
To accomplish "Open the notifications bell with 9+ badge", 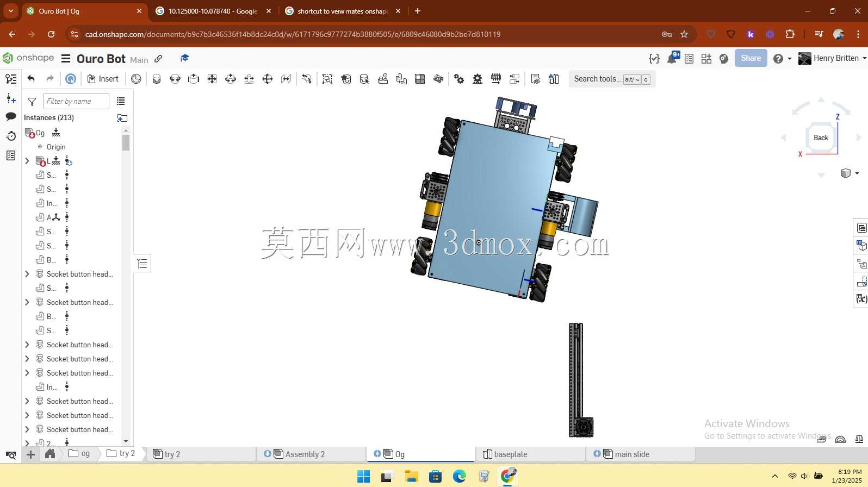I will click(x=673, y=58).
